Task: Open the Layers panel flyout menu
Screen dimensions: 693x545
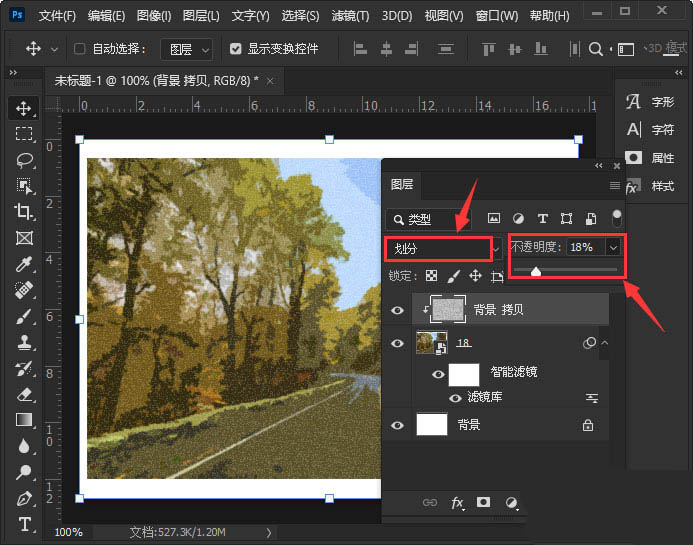Action: coord(614,185)
